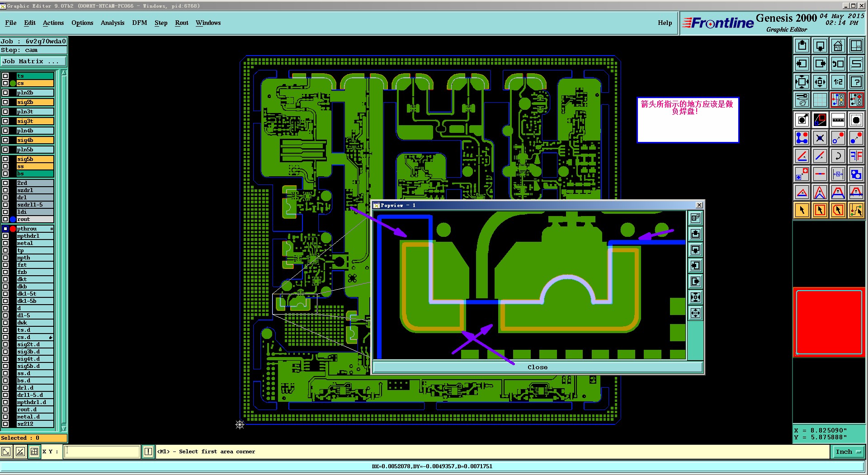Toggle the checkbox for layer pthrou
This screenshot has width=868, height=475.
[x=5, y=229]
